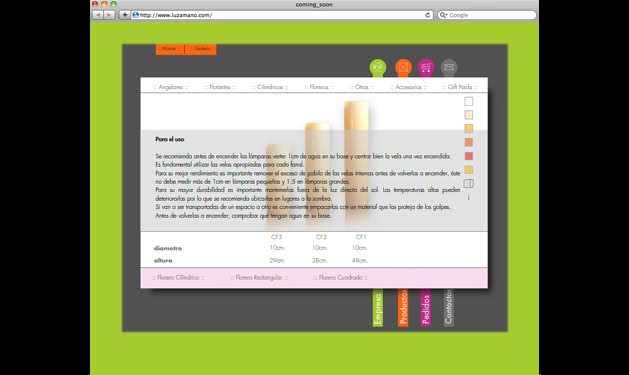Pick the red color swatch

[x=469, y=156]
